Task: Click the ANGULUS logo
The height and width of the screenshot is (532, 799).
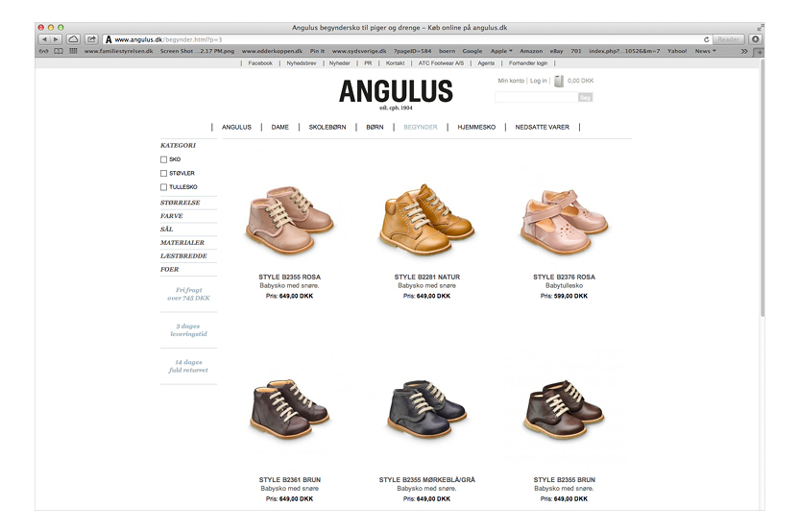Action: click(x=396, y=94)
